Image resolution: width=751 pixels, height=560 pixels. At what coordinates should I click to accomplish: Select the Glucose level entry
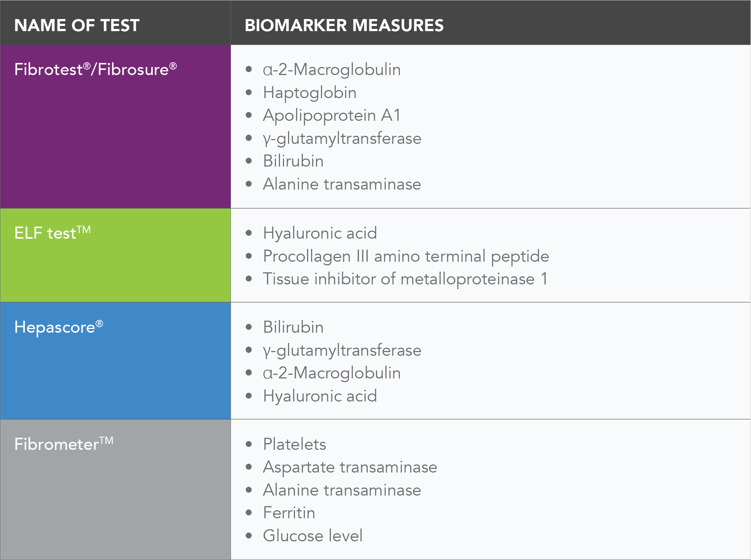click(x=313, y=536)
